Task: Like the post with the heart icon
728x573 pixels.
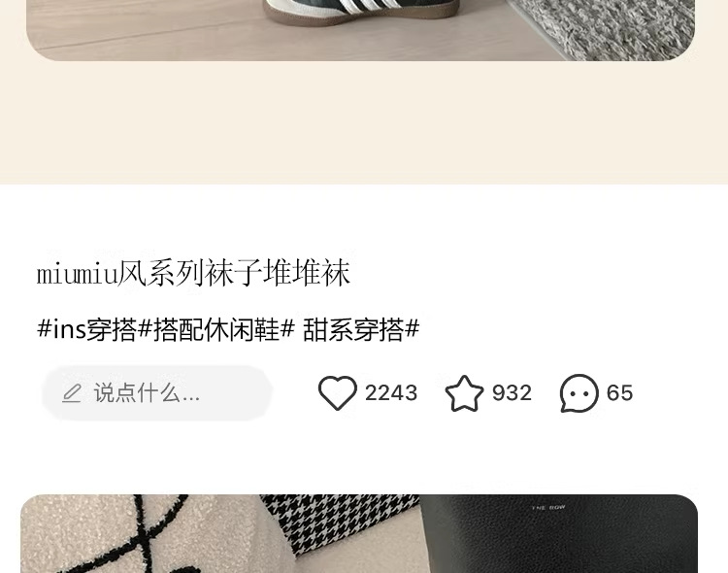Action: tap(338, 393)
